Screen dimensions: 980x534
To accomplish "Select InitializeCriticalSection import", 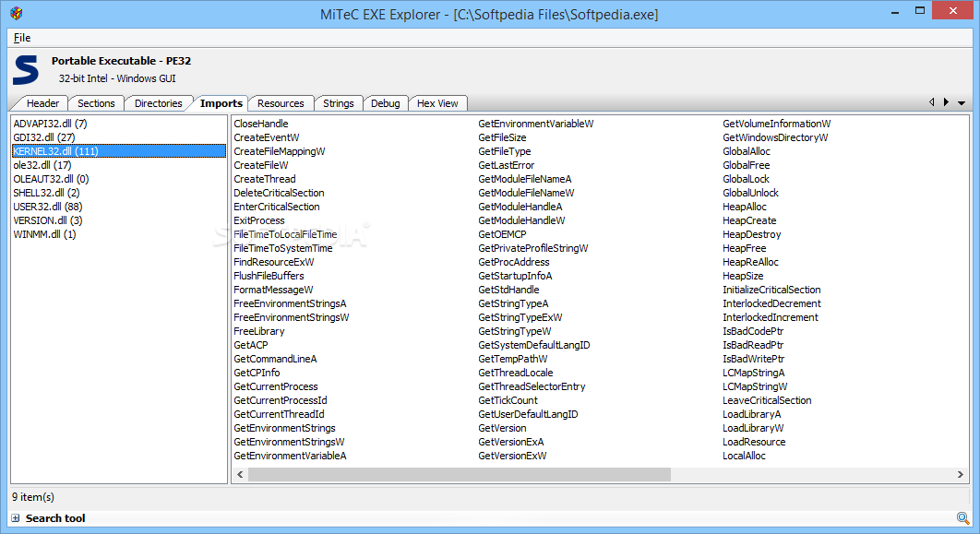I will click(x=771, y=290).
